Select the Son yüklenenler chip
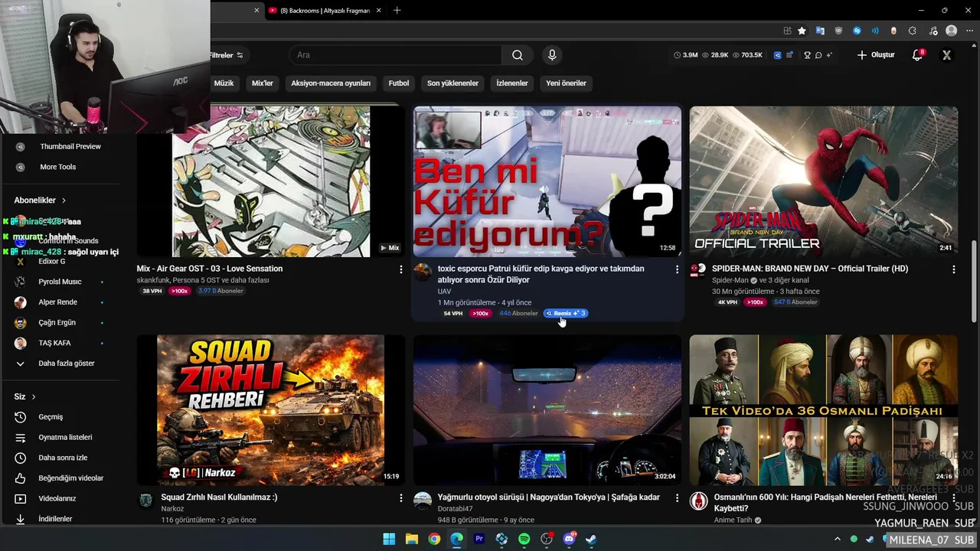Viewport: 980px width, 551px height. click(x=452, y=83)
